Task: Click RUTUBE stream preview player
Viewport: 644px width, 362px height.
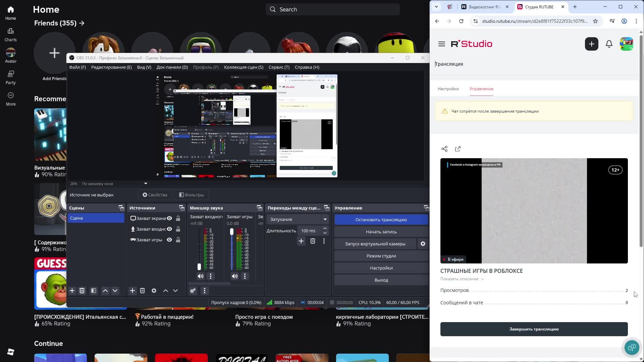Action: point(534,211)
